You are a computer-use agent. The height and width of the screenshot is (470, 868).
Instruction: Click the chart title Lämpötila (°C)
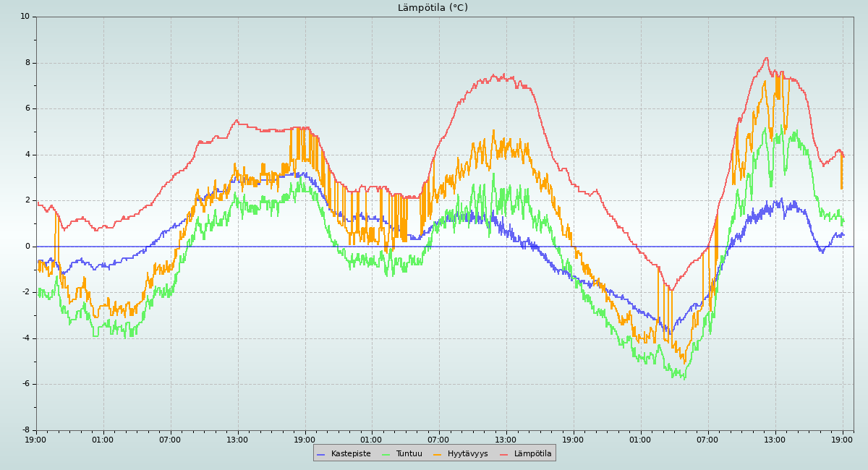click(x=433, y=8)
